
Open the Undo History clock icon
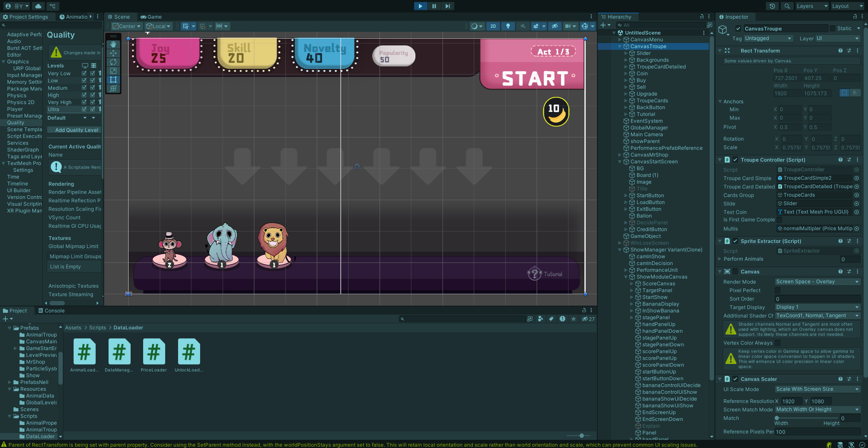(772, 6)
